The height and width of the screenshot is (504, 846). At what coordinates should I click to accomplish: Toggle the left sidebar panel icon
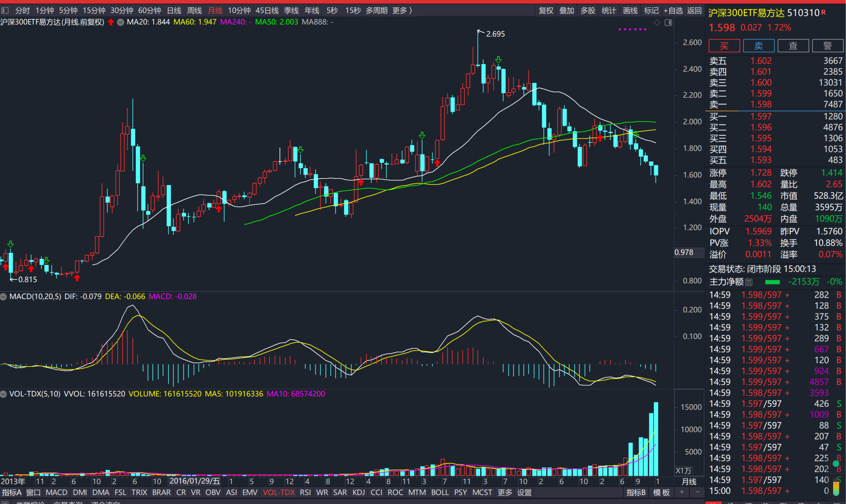pyautogui.click(x=5, y=10)
